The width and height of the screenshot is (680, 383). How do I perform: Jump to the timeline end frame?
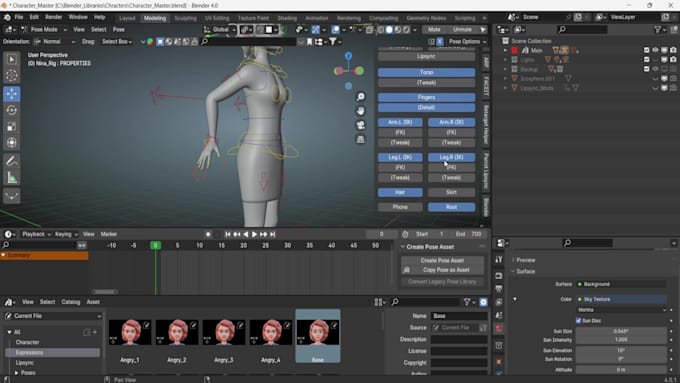[x=273, y=234]
